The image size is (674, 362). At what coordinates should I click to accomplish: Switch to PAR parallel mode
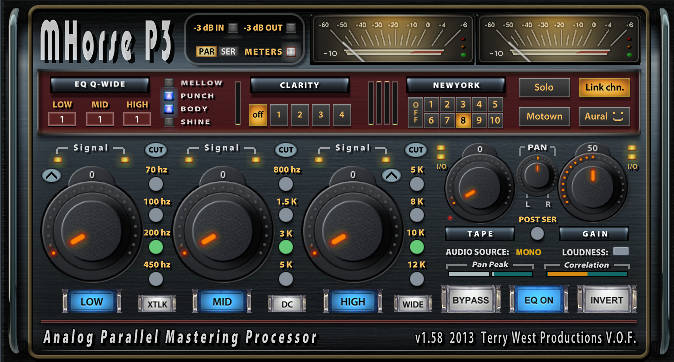206,52
